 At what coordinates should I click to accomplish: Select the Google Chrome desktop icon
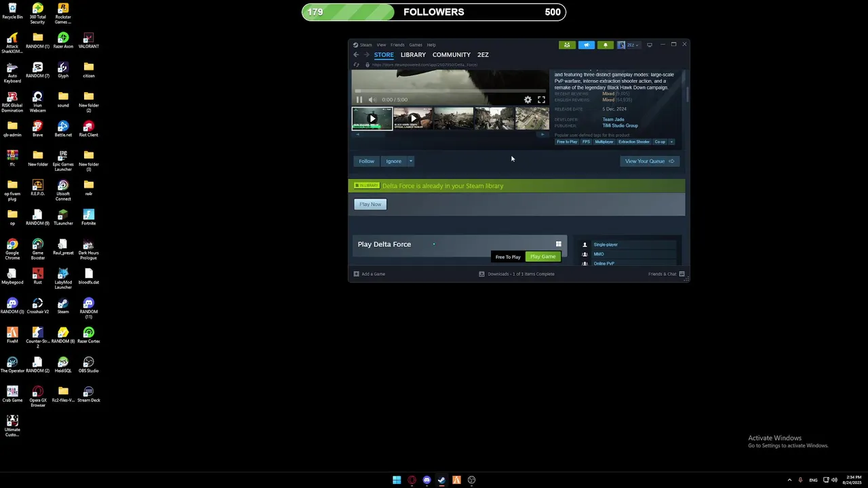(12, 249)
